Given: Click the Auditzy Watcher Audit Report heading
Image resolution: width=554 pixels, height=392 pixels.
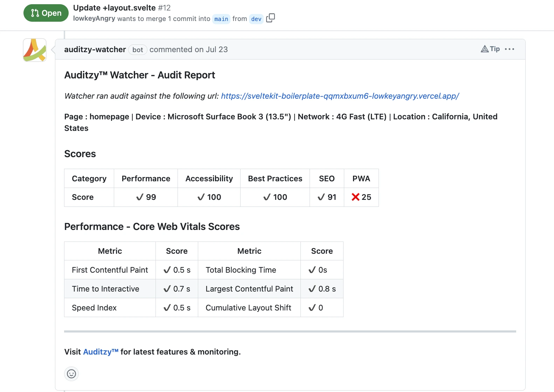Looking at the screenshot, I should pos(140,75).
